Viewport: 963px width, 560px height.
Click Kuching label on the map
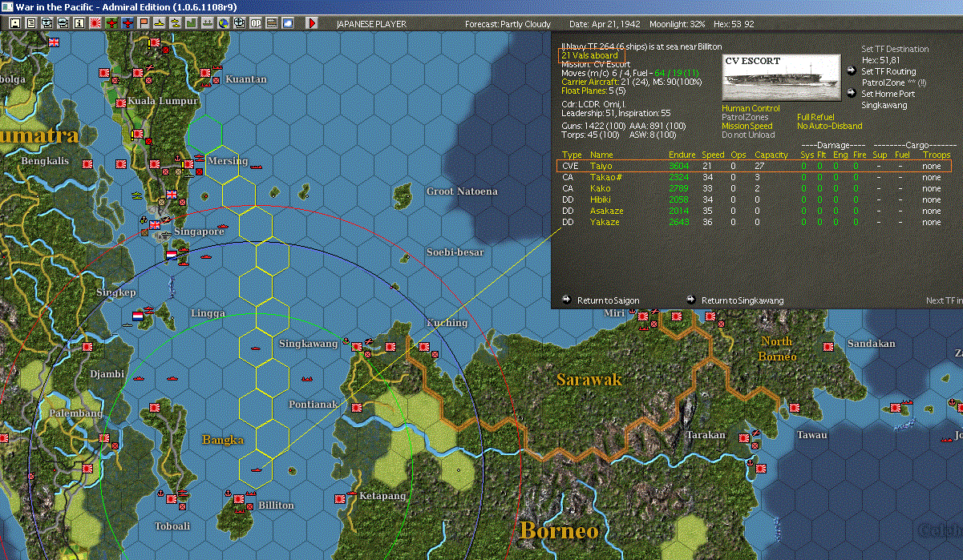tap(447, 323)
